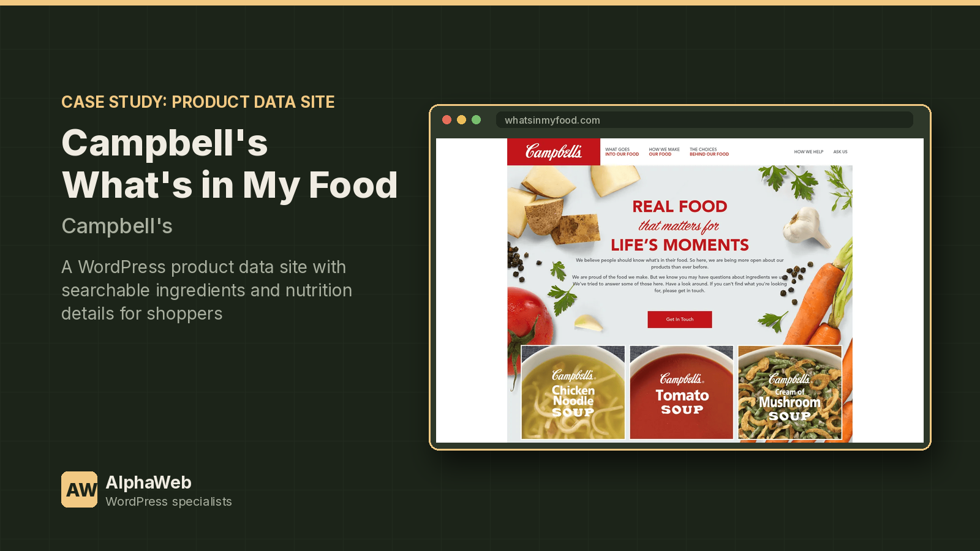
Task: Select 'Ask us' nav item
Action: [840, 152]
